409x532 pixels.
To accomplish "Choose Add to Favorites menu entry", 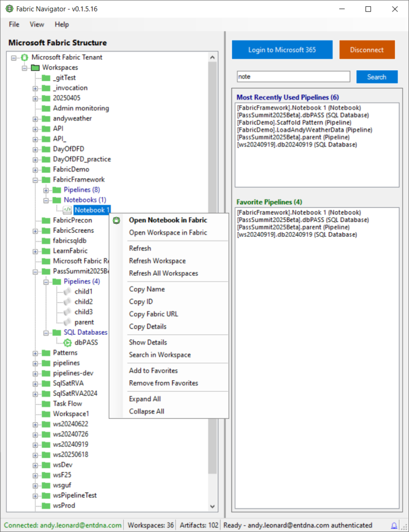I will 153,370.
